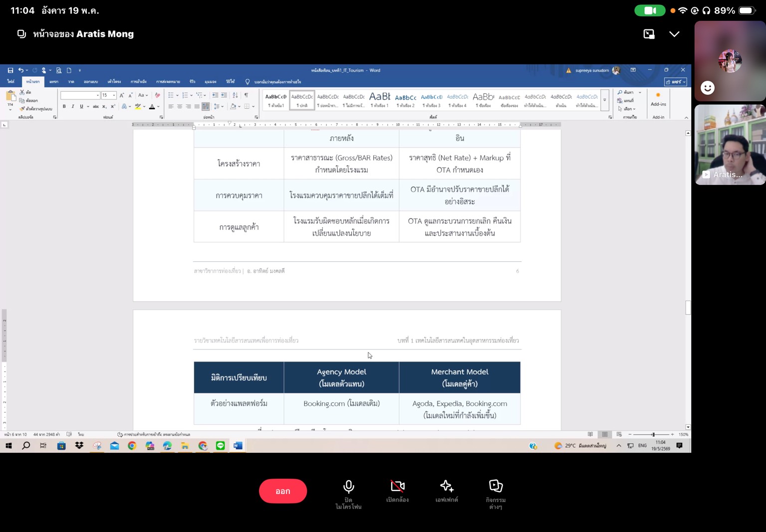The height and width of the screenshot is (532, 766).
Task: Click the text highlight color yellow swatch
Action: click(x=138, y=107)
